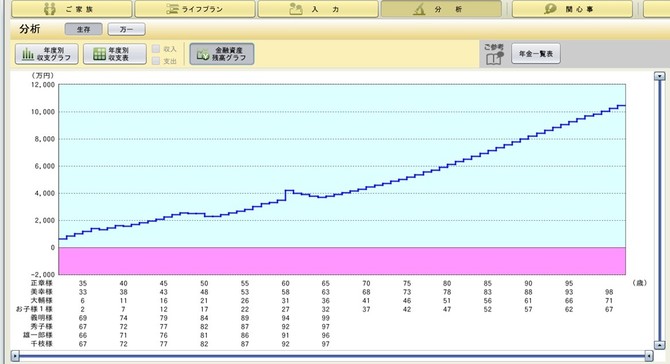The width and height of the screenshot is (670, 364).
Task: Open the 年金一覧表 pension list
Action: tap(536, 54)
